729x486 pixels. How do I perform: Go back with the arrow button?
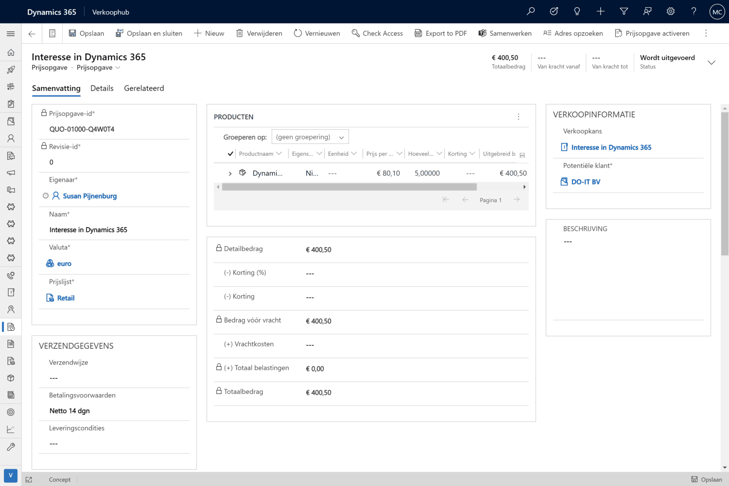(32, 33)
